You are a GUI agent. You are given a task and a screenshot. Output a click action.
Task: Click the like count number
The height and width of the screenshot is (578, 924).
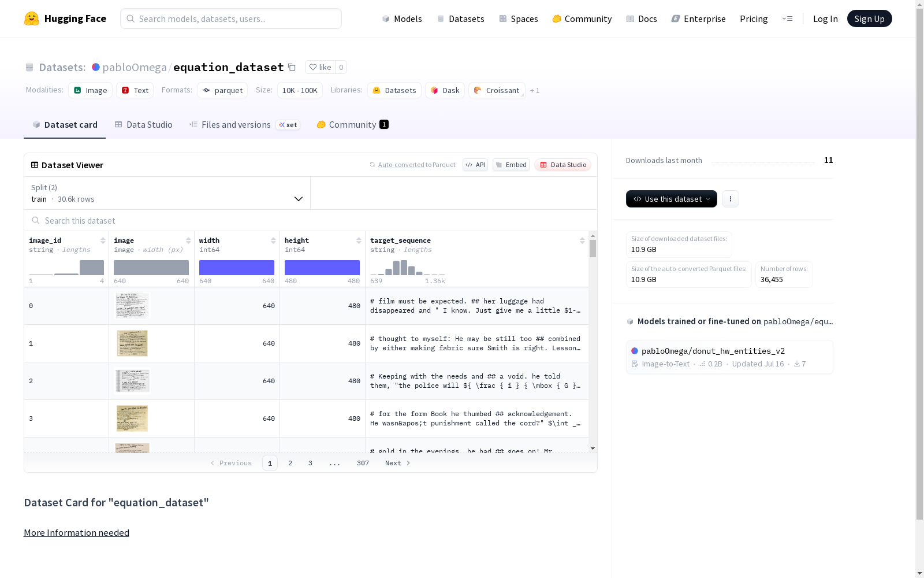[x=341, y=67]
